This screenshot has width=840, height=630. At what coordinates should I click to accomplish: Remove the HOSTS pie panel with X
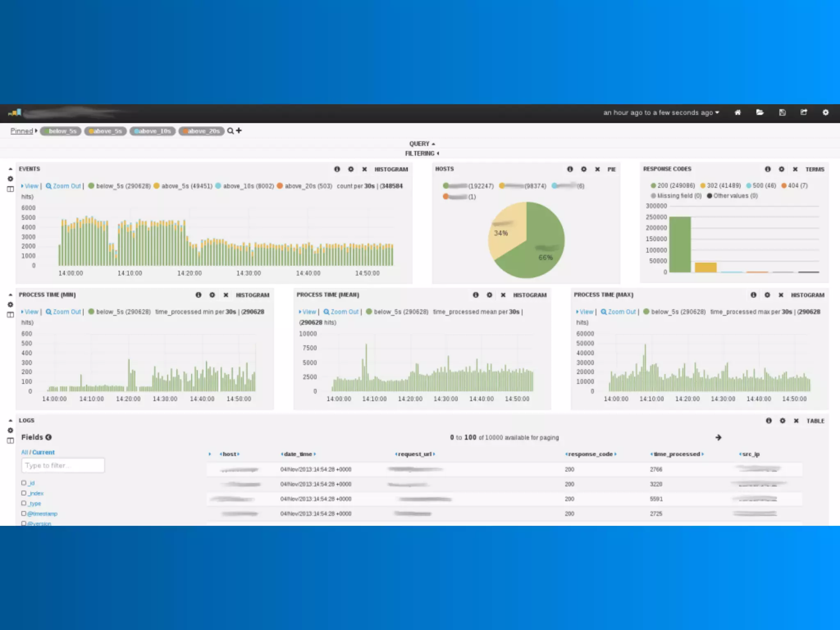[598, 169]
